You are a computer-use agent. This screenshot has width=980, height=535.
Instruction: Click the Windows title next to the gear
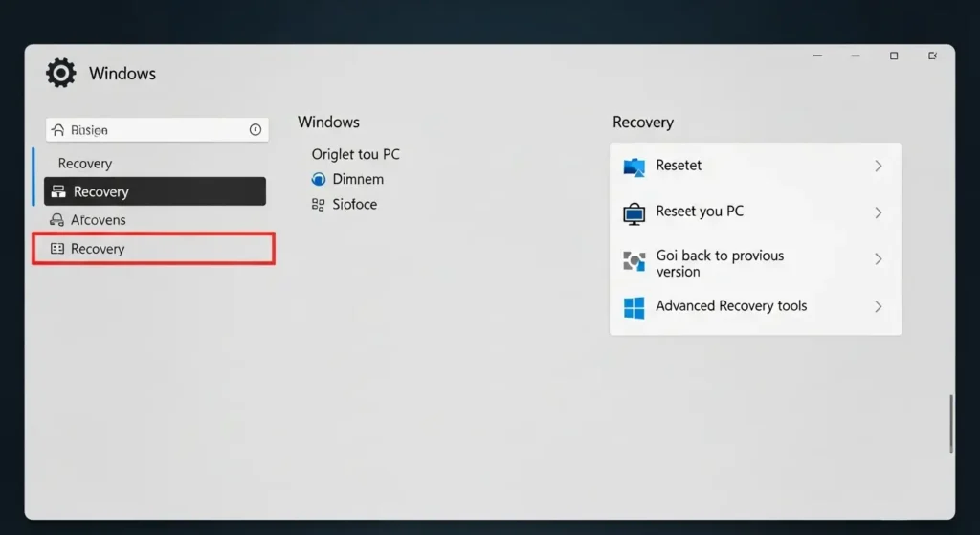(122, 74)
